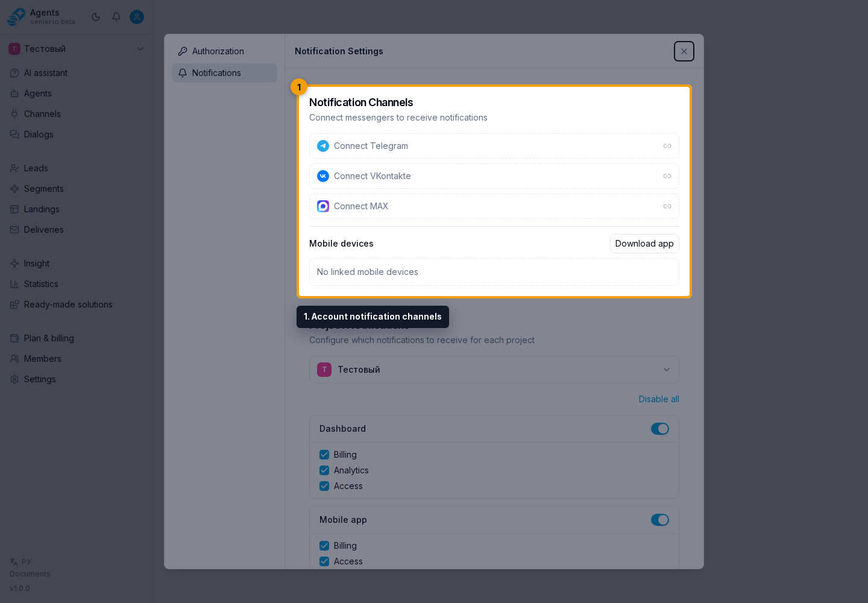Click the Channels sidebar icon

click(14, 114)
